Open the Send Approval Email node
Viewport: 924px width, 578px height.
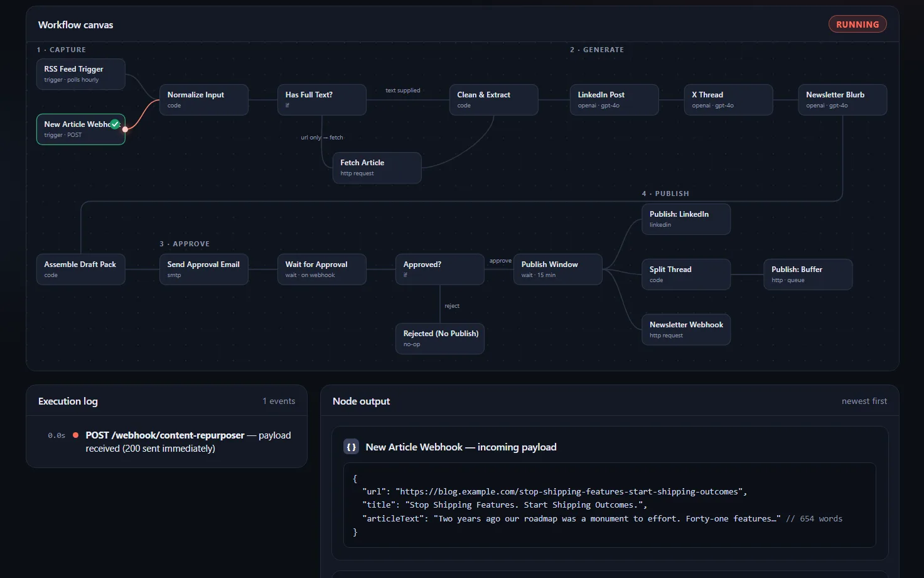(204, 270)
